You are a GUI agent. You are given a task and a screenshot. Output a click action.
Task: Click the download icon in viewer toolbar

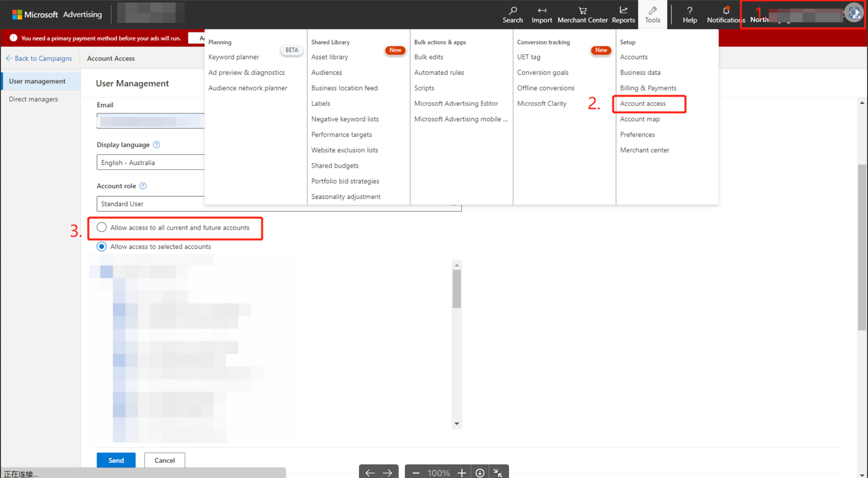(x=480, y=473)
